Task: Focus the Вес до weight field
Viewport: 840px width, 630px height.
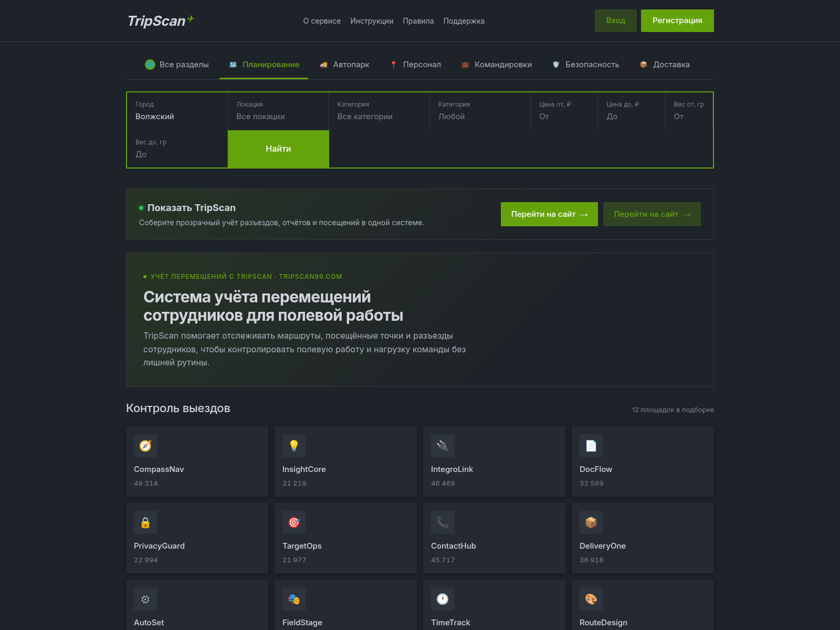Action: 177,149
